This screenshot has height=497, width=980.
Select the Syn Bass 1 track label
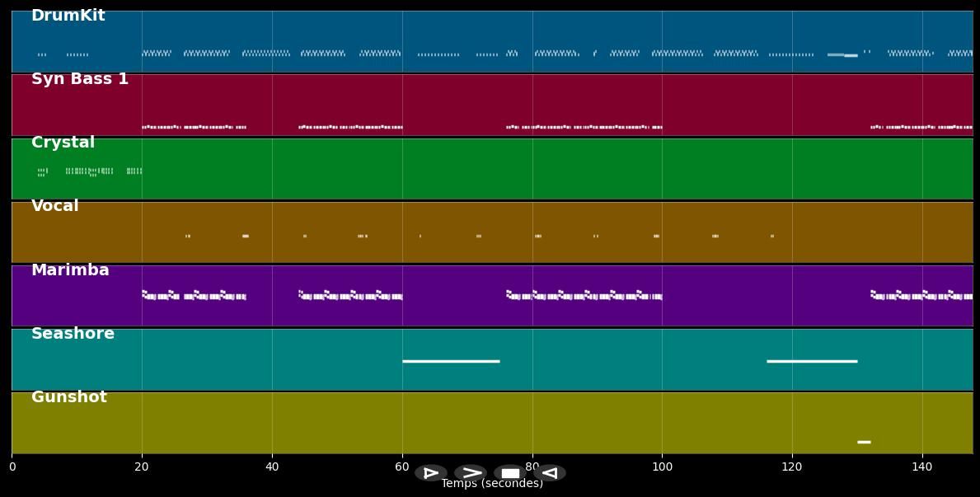point(79,79)
